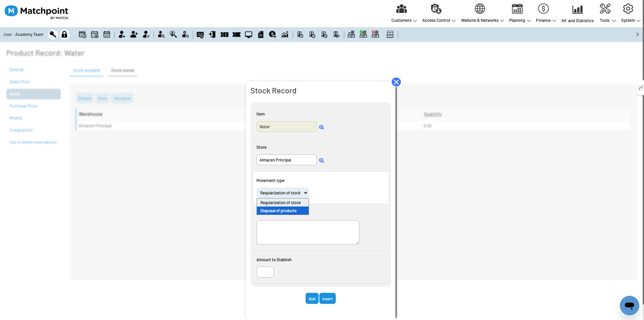Click the Movement type dropdown box
This screenshot has width=644, height=320.
click(x=282, y=193)
